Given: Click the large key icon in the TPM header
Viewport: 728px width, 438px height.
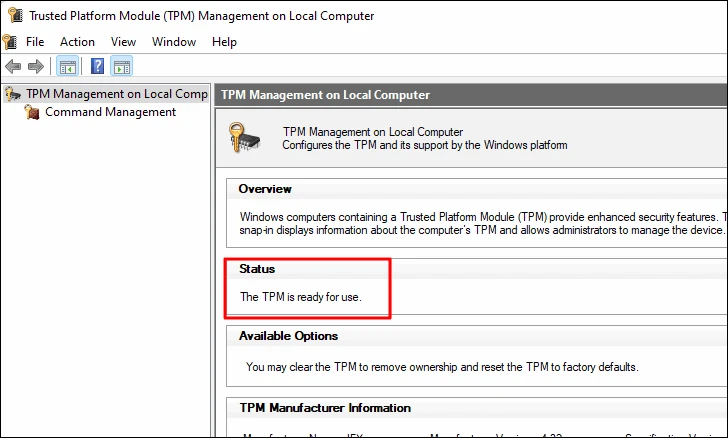Looking at the screenshot, I should [244, 137].
